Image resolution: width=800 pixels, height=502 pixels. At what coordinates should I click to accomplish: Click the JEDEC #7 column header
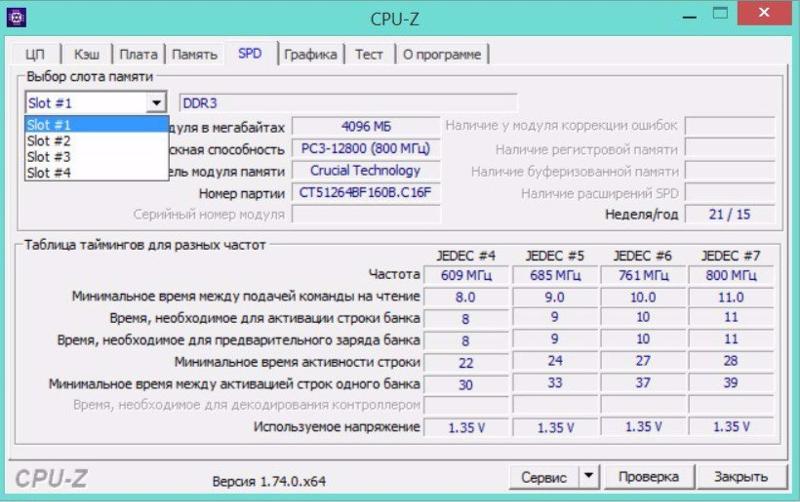coord(731,256)
